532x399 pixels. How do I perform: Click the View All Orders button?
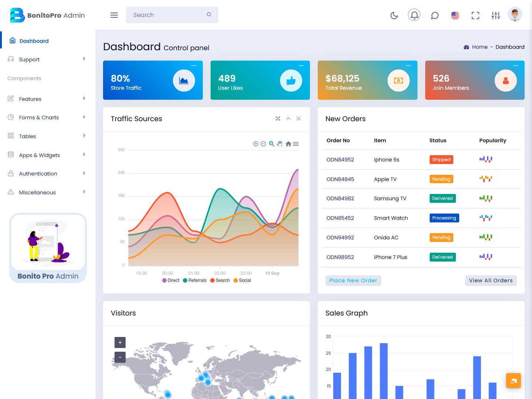pyautogui.click(x=491, y=280)
